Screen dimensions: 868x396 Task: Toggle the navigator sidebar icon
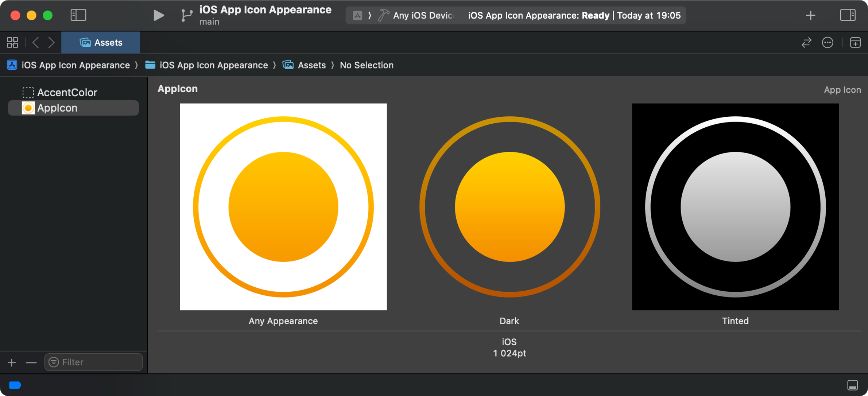point(78,15)
